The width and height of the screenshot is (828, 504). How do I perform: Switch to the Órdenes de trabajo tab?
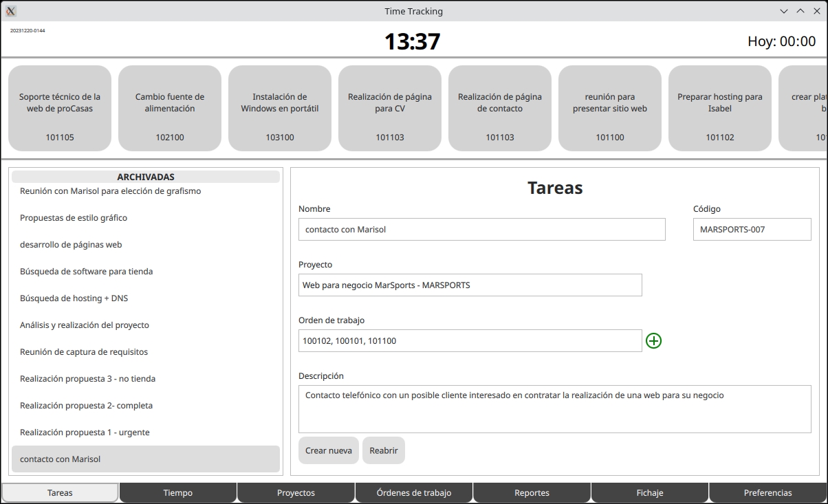(x=413, y=492)
